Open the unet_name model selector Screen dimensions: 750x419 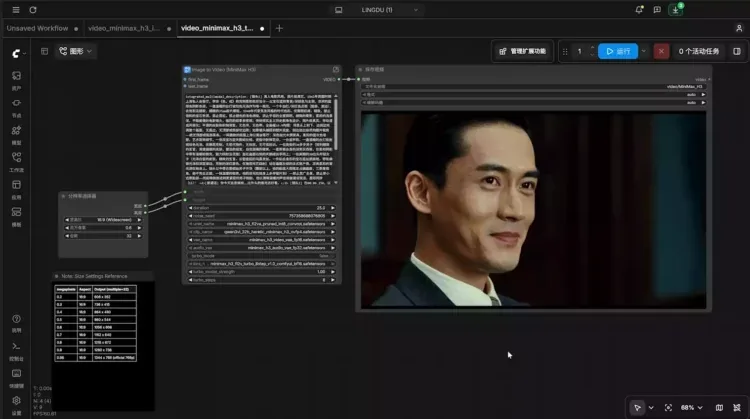tap(261, 224)
